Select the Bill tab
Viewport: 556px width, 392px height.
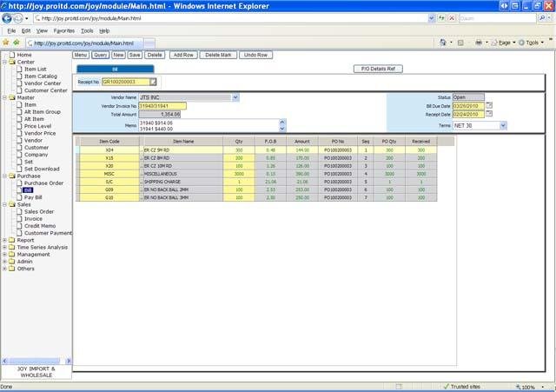click(x=116, y=69)
